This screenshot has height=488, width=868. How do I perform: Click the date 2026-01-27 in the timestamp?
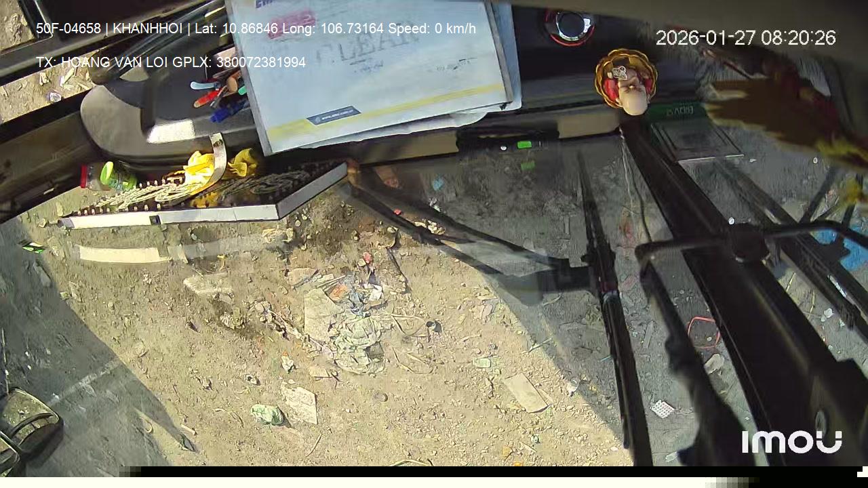click(x=705, y=38)
